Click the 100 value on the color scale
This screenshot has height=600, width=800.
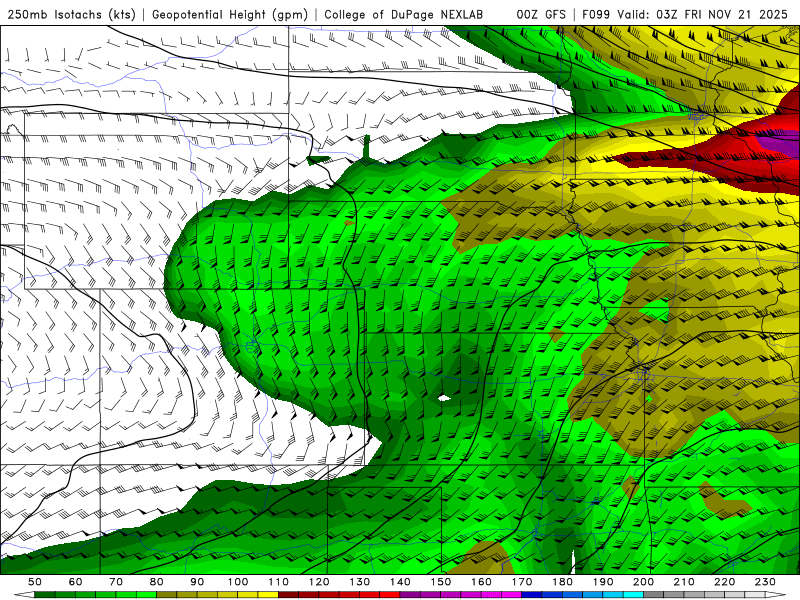point(238,582)
